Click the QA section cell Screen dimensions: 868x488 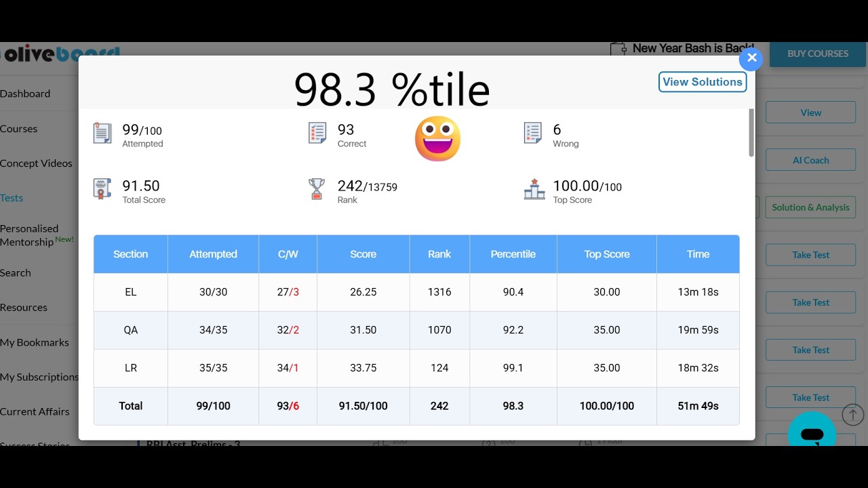(x=131, y=330)
